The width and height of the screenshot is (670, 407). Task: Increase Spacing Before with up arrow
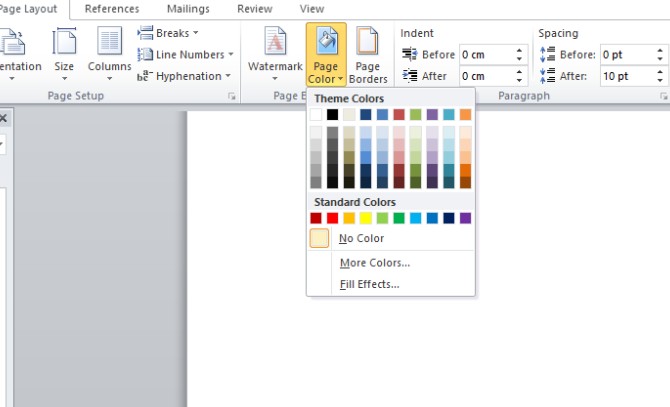click(x=660, y=50)
